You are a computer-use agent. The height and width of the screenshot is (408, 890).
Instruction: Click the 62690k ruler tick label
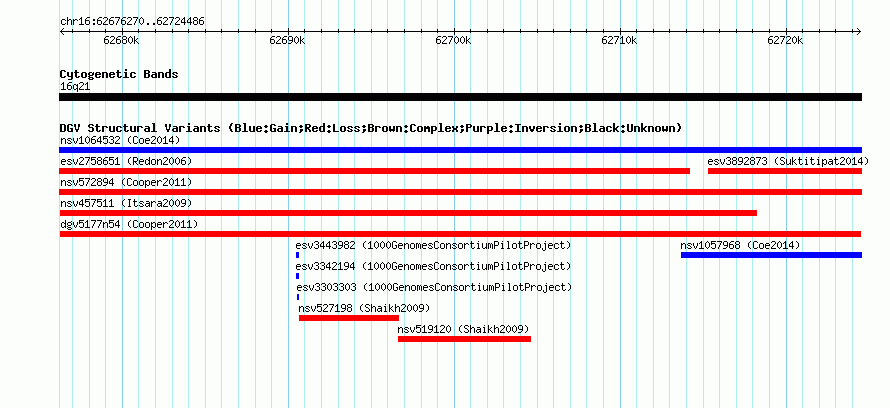pyautogui.click(x=288, y=40)
